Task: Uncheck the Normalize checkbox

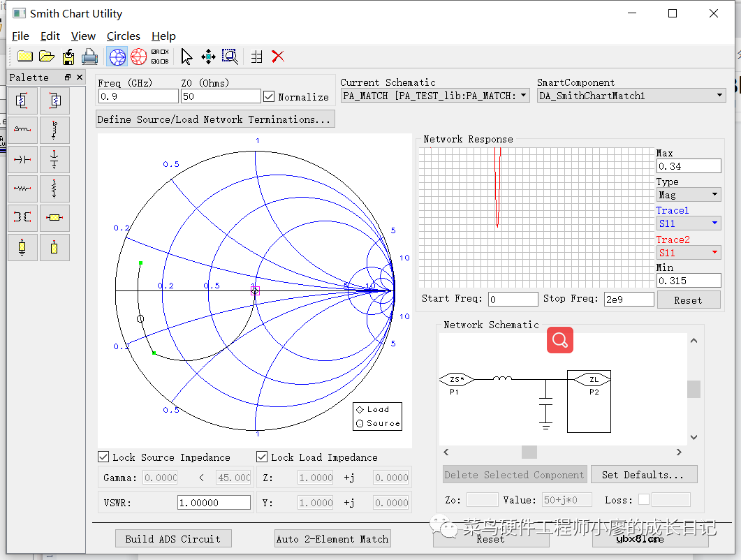Action: pos(269,96)
